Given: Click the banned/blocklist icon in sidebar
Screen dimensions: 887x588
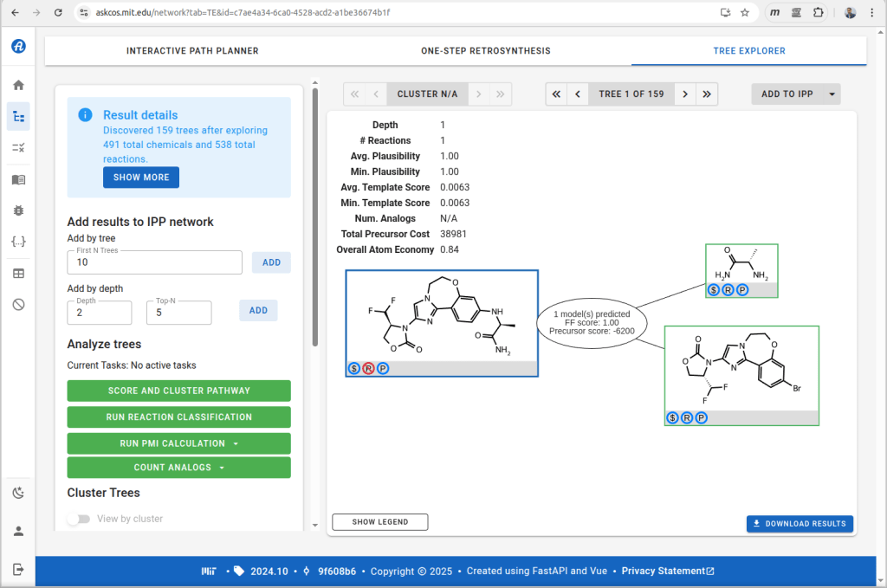Looking at the screenshot, I should (x=18, y=304).
